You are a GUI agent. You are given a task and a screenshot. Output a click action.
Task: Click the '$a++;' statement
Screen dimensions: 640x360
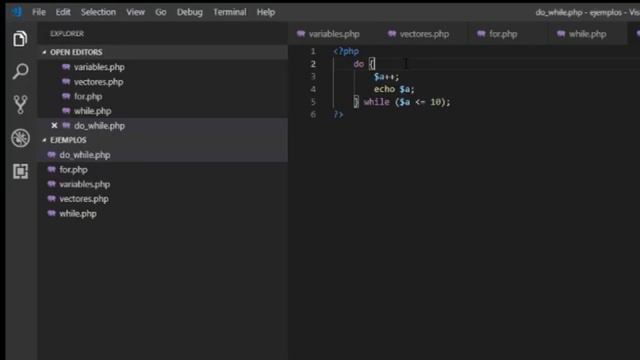click(386, 77)
